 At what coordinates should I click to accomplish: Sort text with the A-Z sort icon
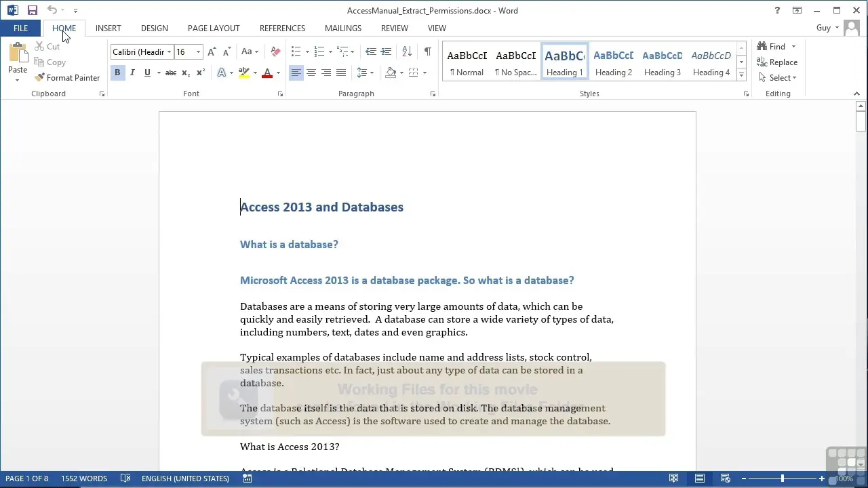407,52
